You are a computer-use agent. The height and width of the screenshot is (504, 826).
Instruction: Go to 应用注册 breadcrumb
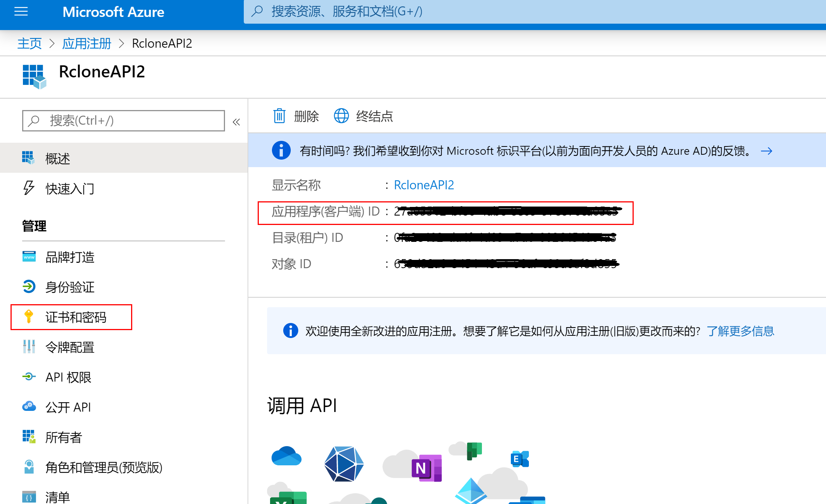[87, 44]
